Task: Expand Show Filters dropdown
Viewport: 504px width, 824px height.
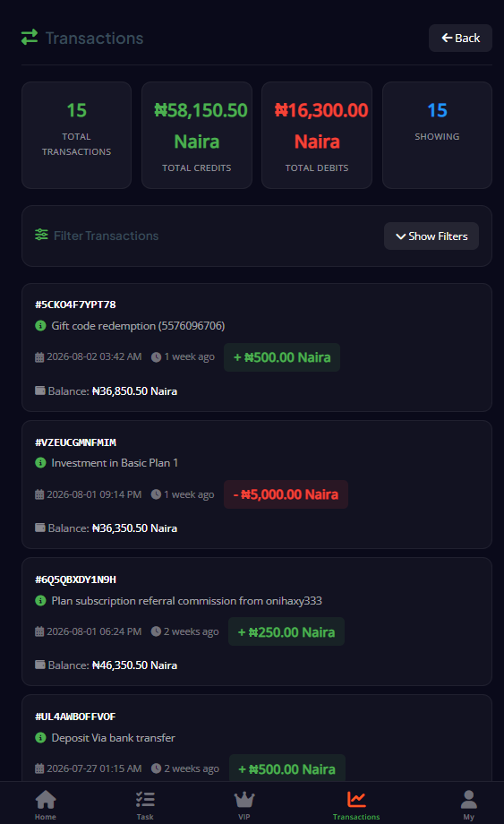Action: [431, 236]
